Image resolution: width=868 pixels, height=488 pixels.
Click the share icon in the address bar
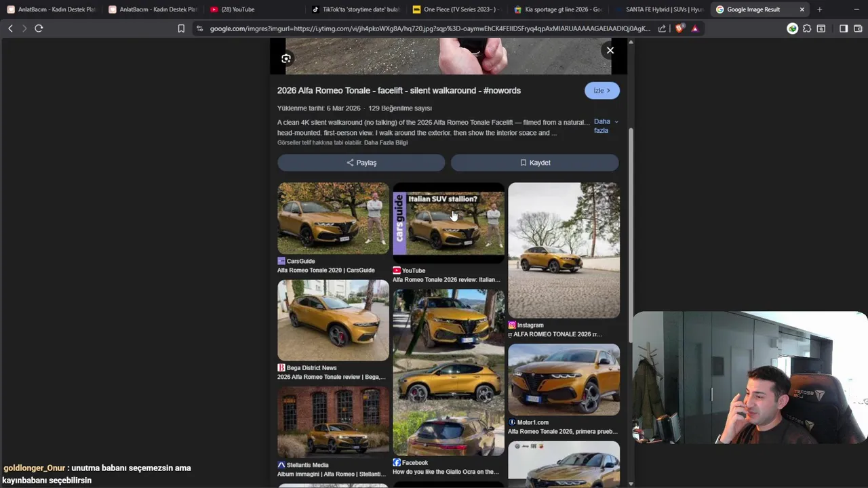tap(662, 28)
